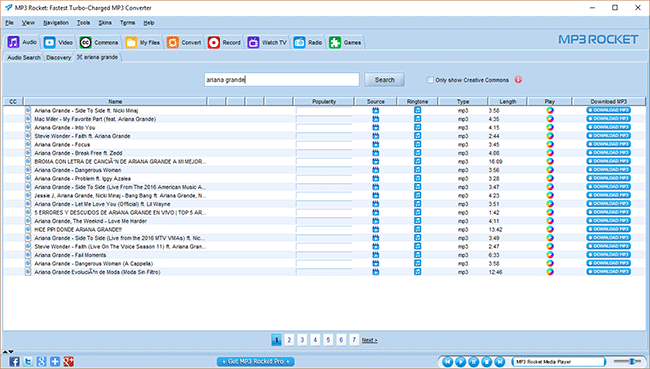Open the Navigation menu
The width and height of the screenshot is (650, 369).
(x=56, y=23)
